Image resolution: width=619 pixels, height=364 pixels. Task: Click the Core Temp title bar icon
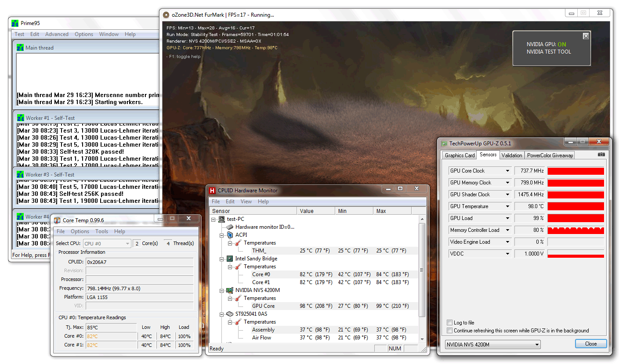point(57,220)
